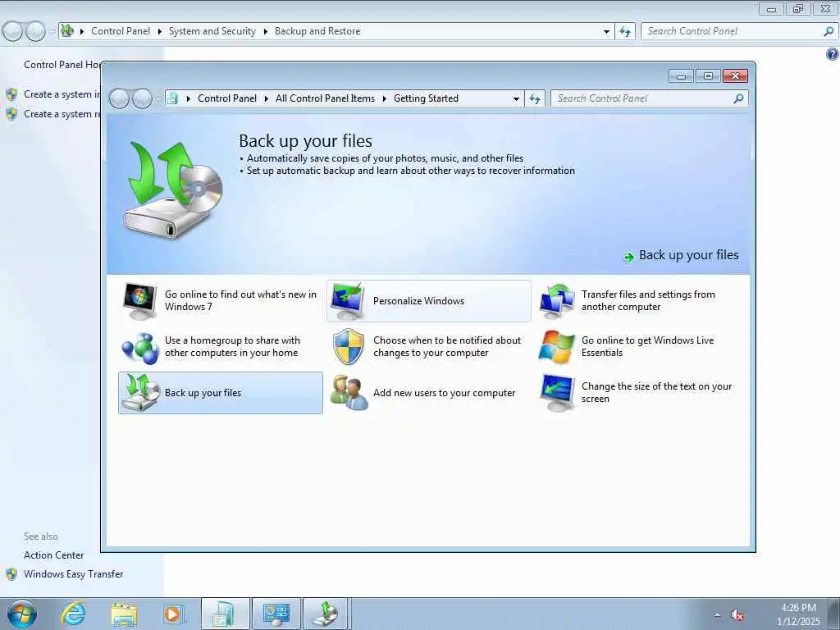Click All Control Panel Items breadcrumb
The image size is (840, 630).
click(x=325, y=98)
